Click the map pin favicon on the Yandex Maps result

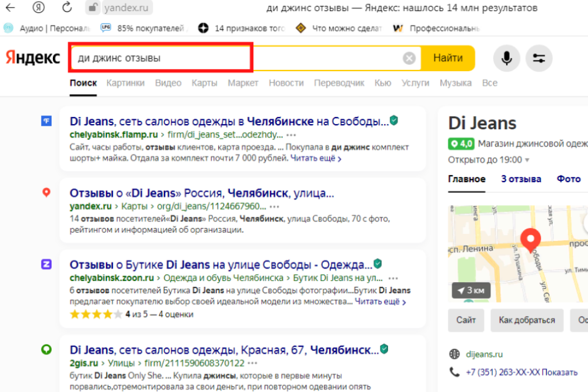tap(46, 192)
